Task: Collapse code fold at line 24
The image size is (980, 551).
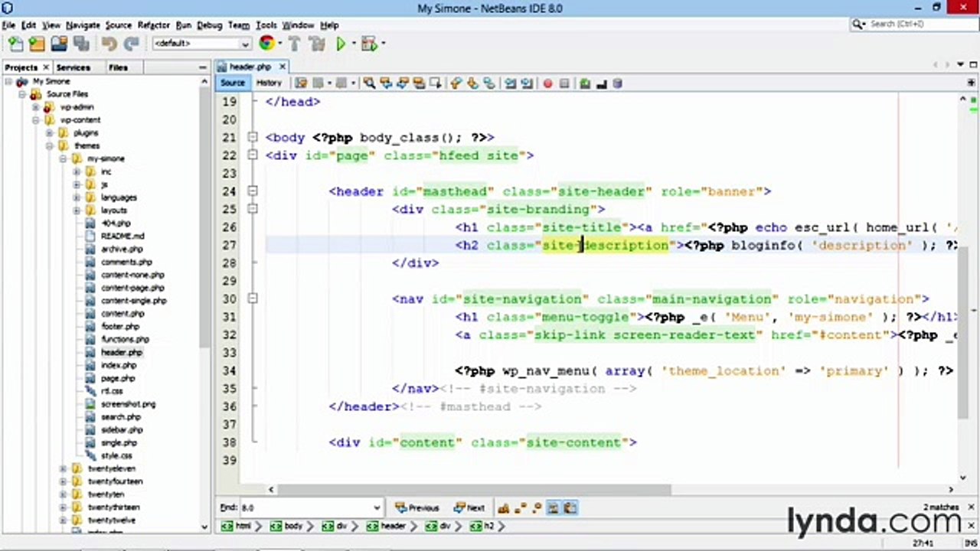Action: tap(253, 191)
